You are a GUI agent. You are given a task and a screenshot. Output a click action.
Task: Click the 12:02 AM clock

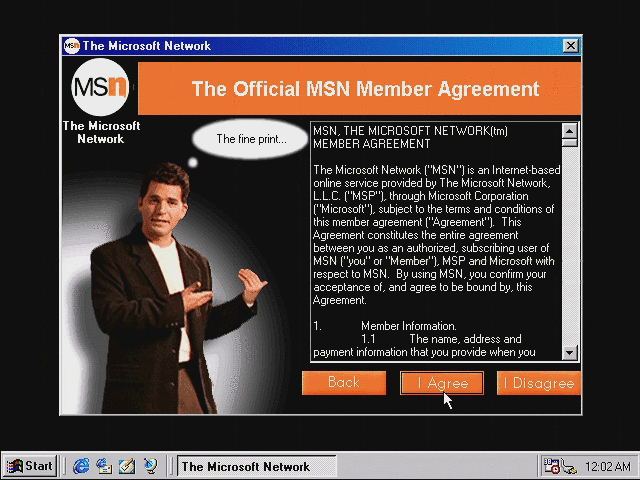click(608, 466)
